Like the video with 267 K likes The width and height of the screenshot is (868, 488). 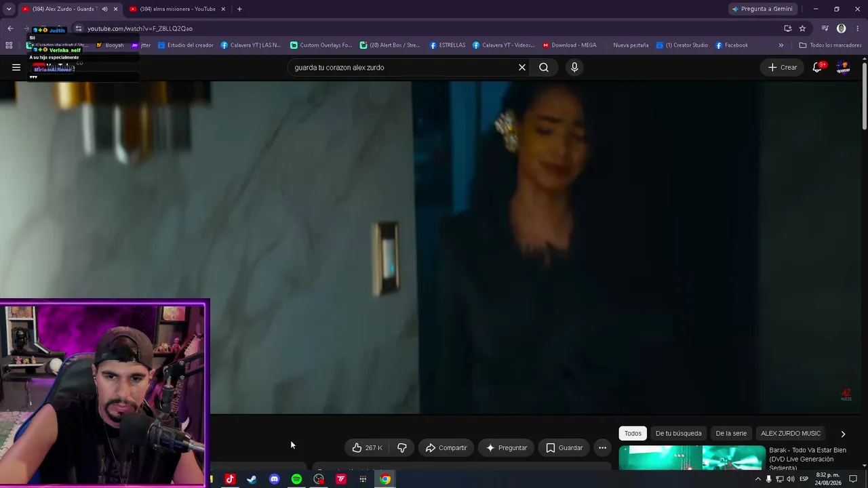click(x=366, y=447)
